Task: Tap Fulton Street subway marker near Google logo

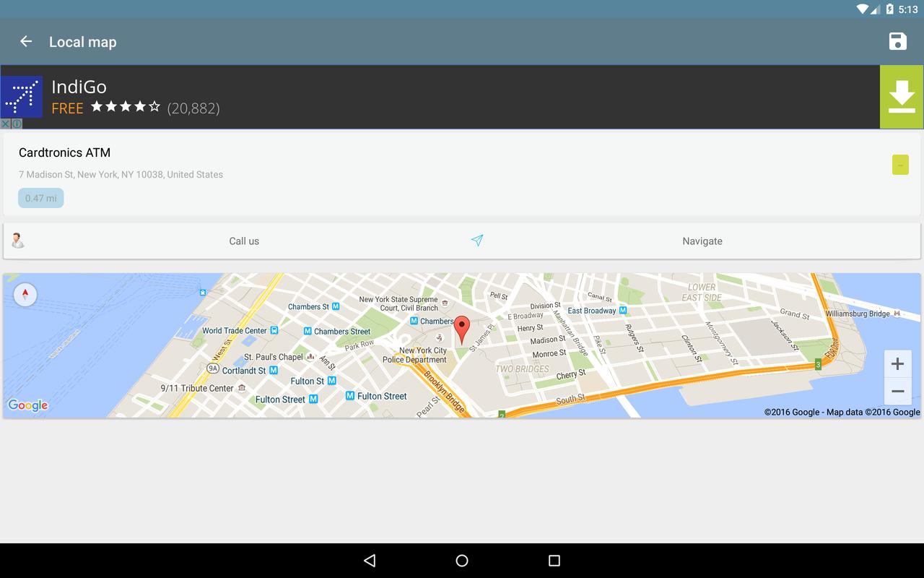Action: coord(313,399)
